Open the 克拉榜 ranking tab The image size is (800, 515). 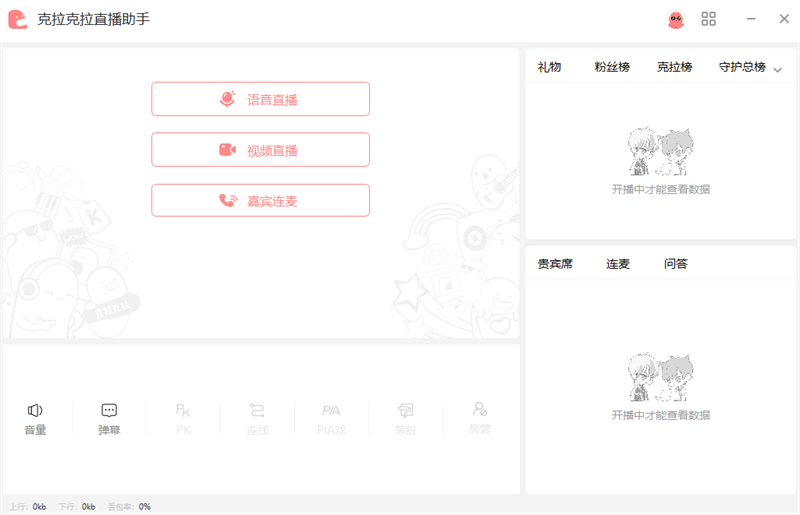click(x=674, y=67)
